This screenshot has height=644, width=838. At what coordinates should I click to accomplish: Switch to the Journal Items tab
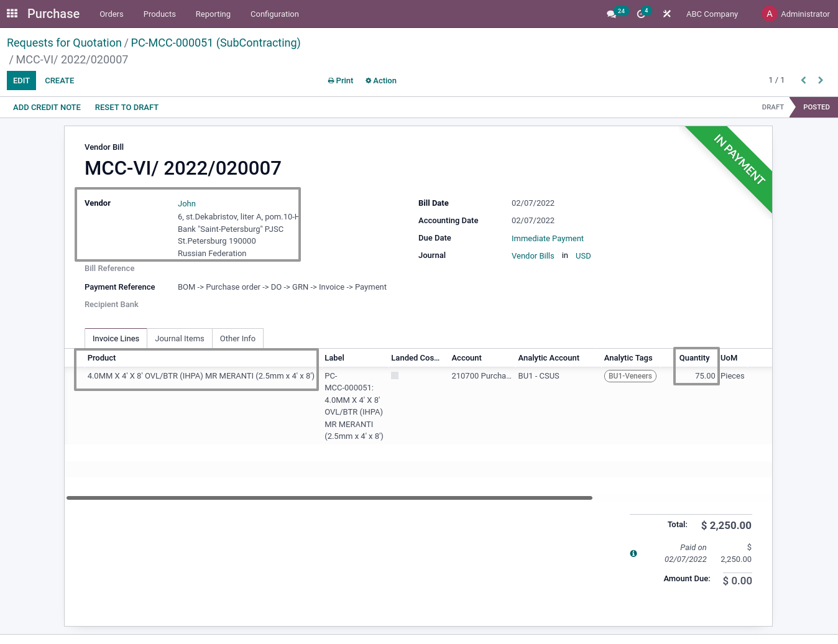point(179,338)
